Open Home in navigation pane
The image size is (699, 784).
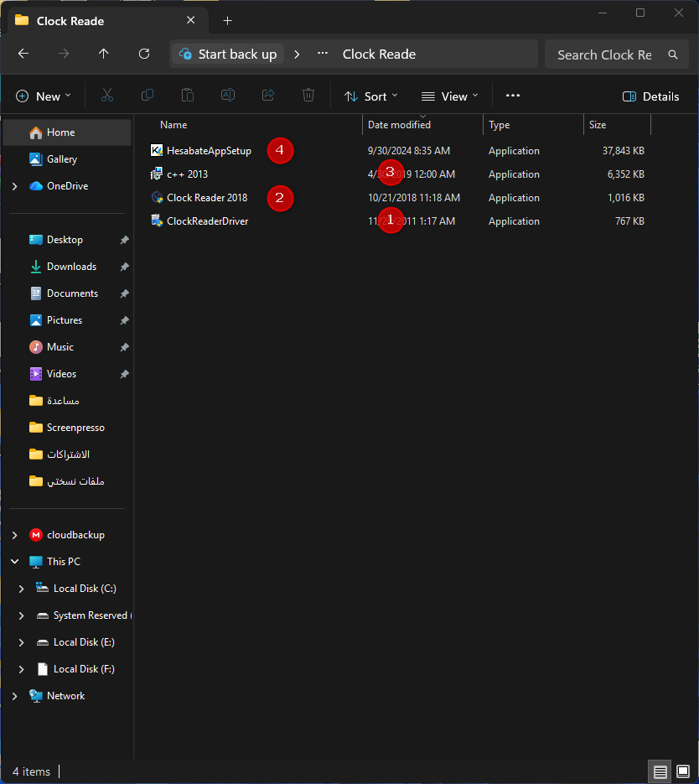pos(67,132)
